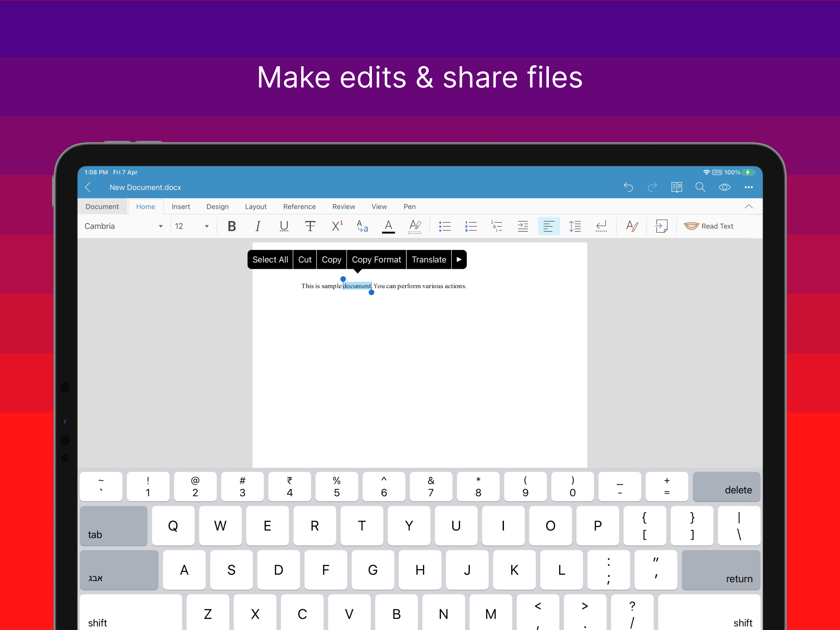Start Read Text speech
The image size is (840, 630).
point(709,226)
